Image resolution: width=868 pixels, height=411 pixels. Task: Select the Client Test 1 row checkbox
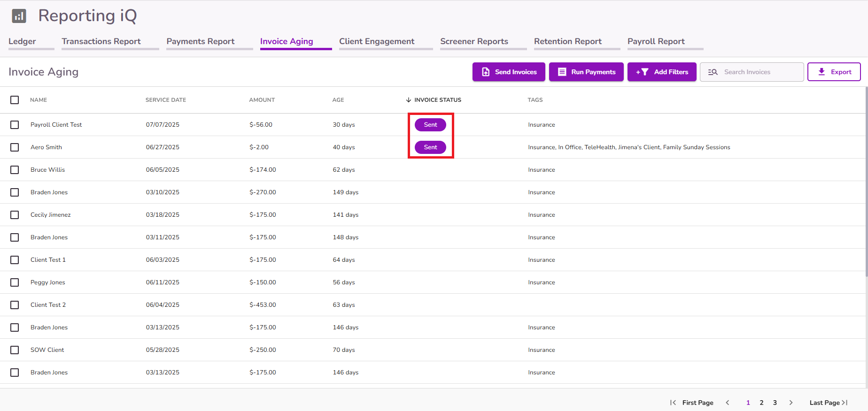[15, 260]
